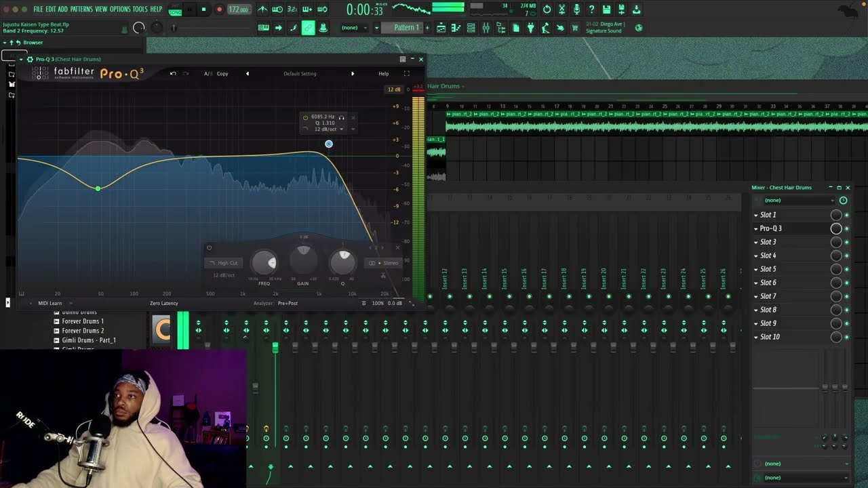This screenshot has height=488, width=868.
Task: Click the record button
Action: tap(219, 9)
